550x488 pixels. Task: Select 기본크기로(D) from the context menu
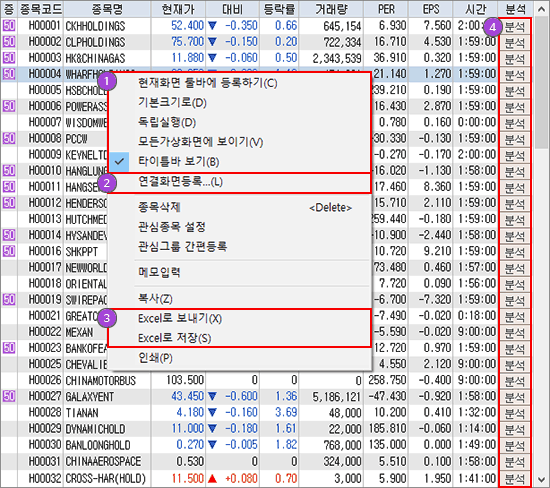tap(173, 103)
